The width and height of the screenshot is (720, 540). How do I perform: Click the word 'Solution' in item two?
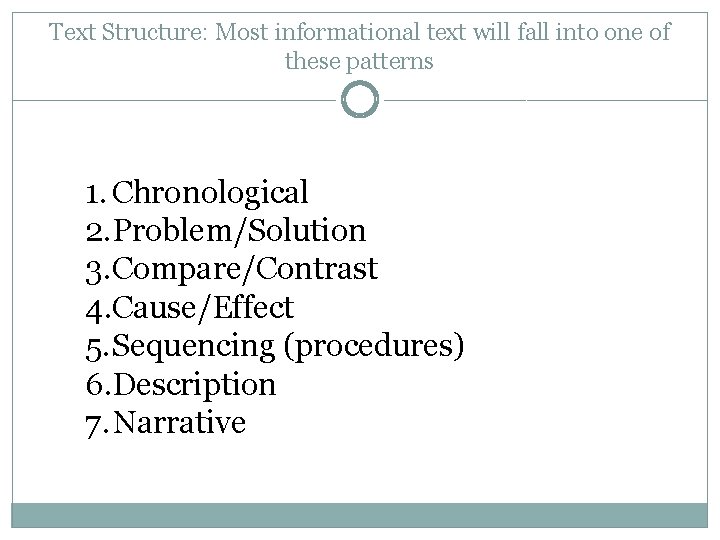click(306, 230)
